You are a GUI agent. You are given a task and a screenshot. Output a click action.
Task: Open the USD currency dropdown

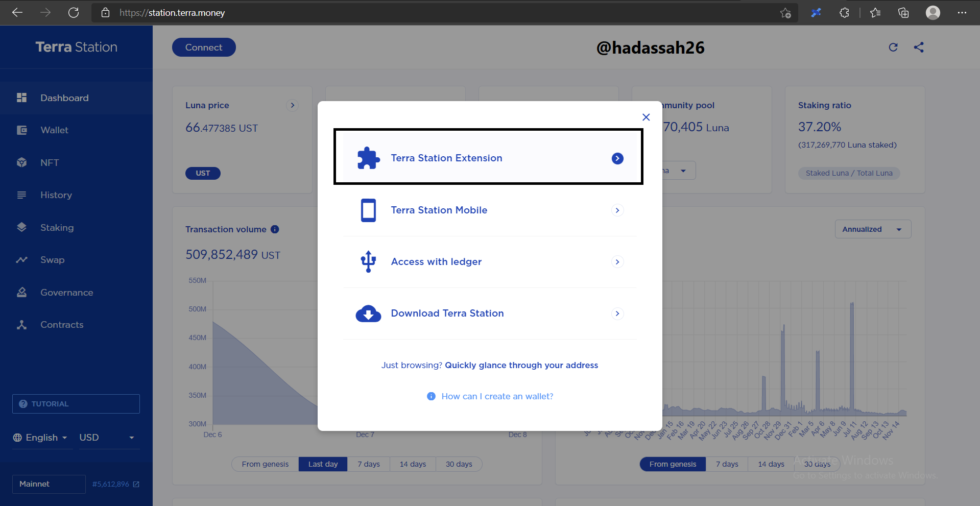pos(109,438)
